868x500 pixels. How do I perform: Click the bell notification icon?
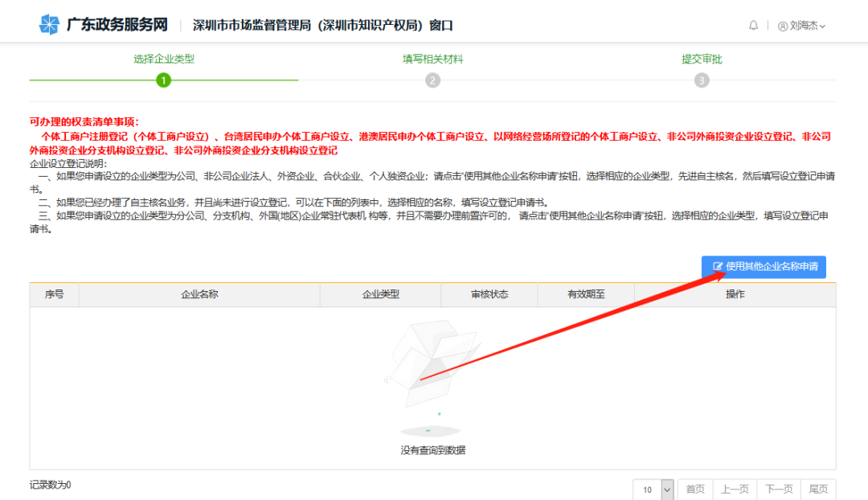click(x=753, y=25)
